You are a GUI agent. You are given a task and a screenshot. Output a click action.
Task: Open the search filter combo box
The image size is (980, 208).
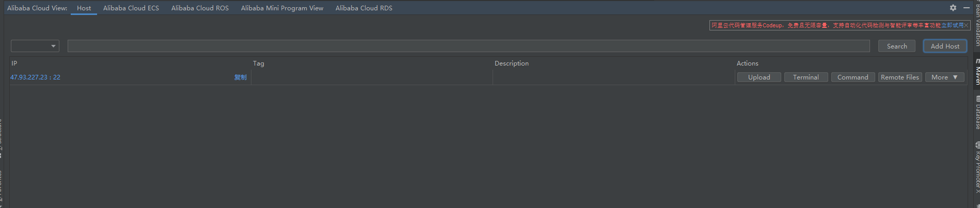35,46
